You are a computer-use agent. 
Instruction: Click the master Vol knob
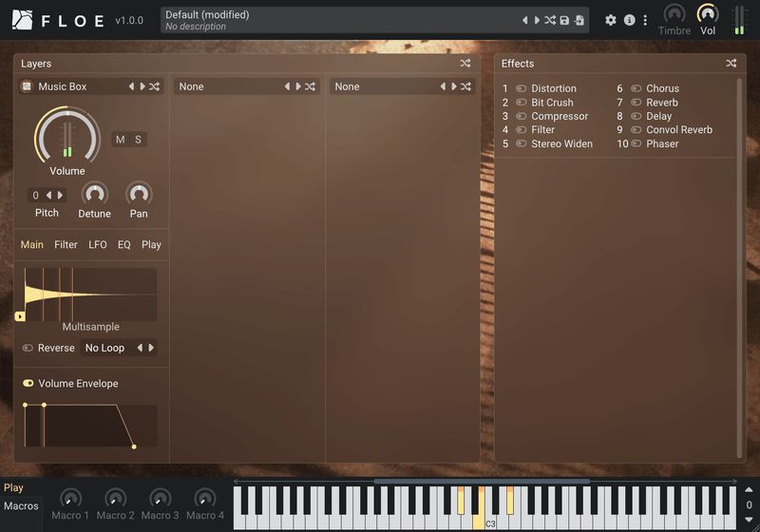coord(708,13)
